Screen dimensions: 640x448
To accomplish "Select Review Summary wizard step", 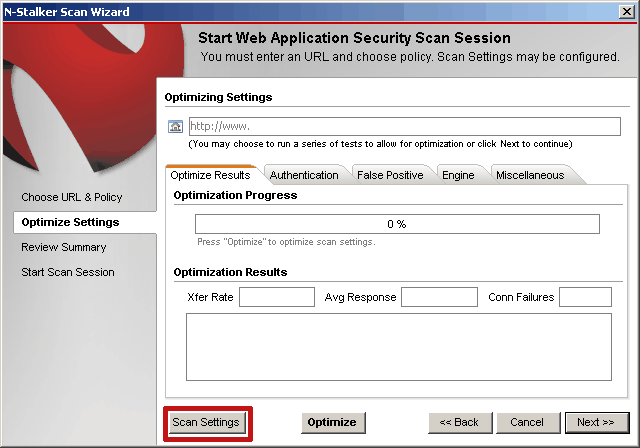I will (64, 247).
